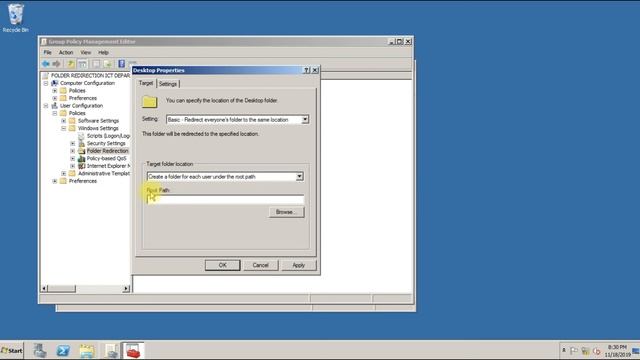
Task: Collapse the User Configuration node
Action: (46, 106)
